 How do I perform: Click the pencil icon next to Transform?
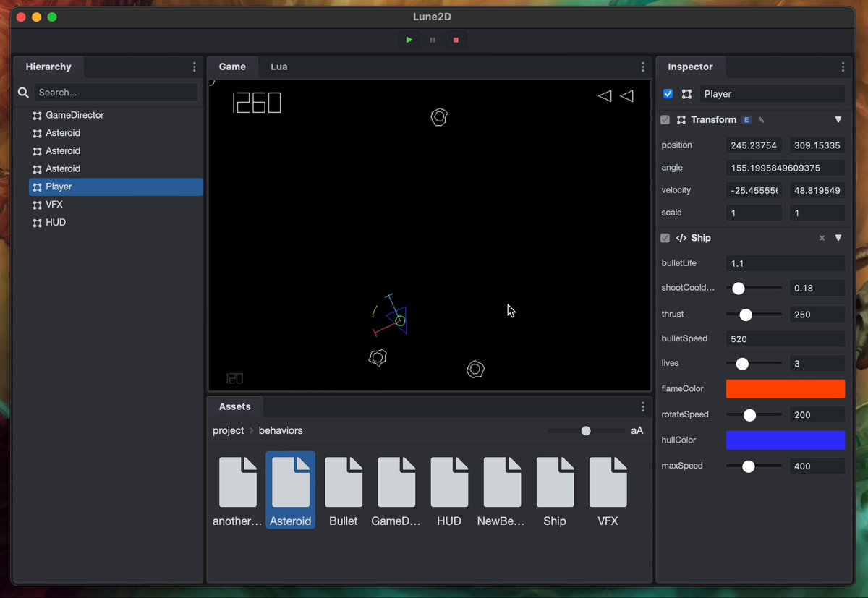point(761,120)
